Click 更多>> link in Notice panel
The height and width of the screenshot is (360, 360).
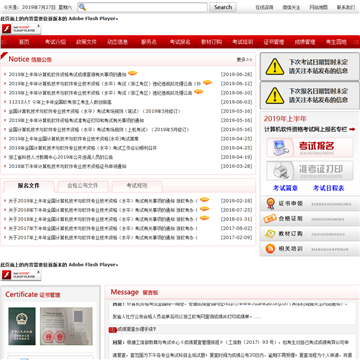pos(244,59)
